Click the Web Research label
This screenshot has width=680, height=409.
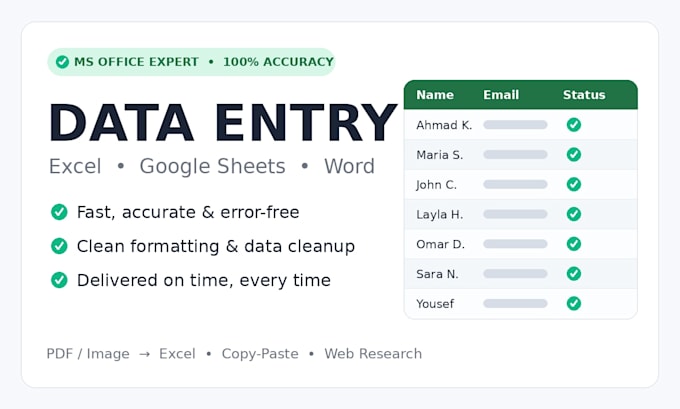(373, 353)
